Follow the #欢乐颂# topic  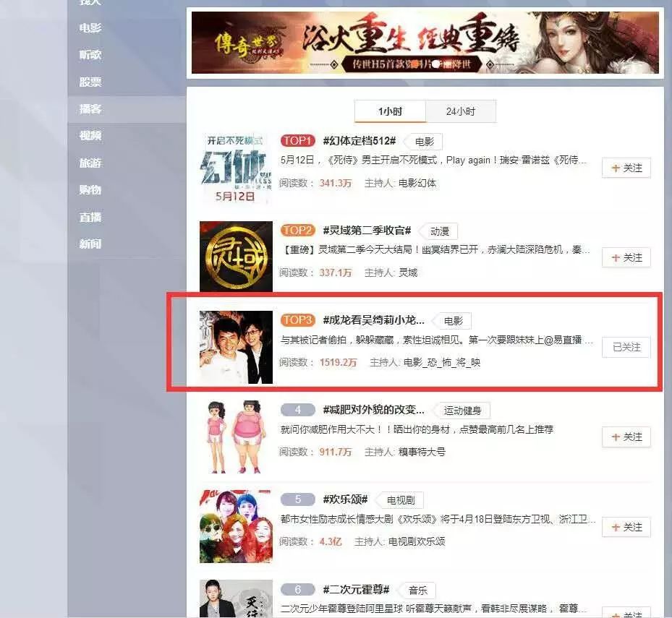tap(626, 527)
